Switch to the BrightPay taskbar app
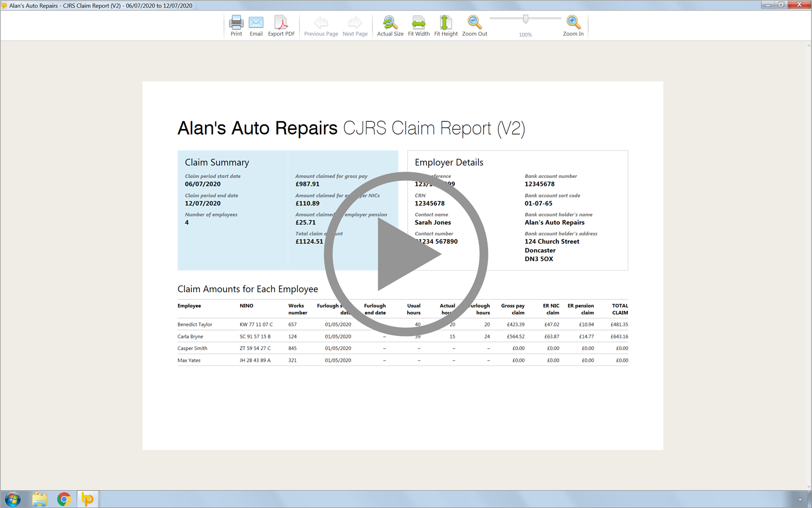Viewport: 812px width, 508px height. point(88,499)
